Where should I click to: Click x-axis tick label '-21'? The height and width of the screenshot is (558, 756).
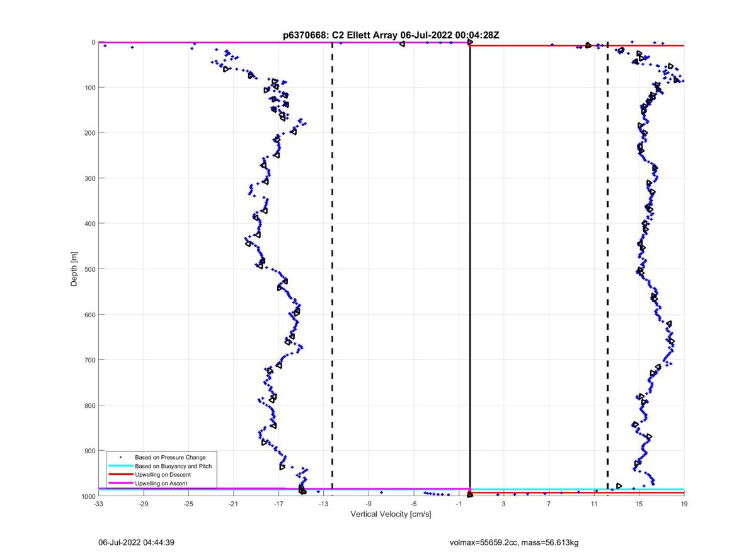click(x=234, y=504)
